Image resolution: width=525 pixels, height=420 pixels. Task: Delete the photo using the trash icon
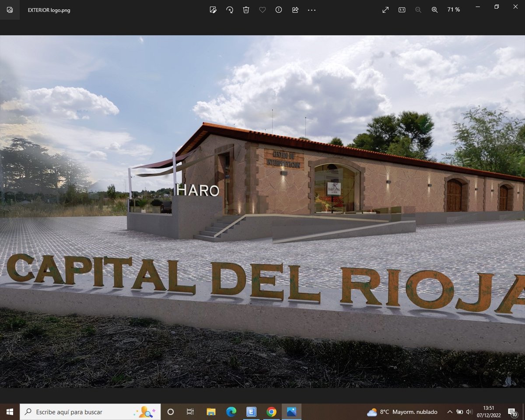[x=246, y=10]
